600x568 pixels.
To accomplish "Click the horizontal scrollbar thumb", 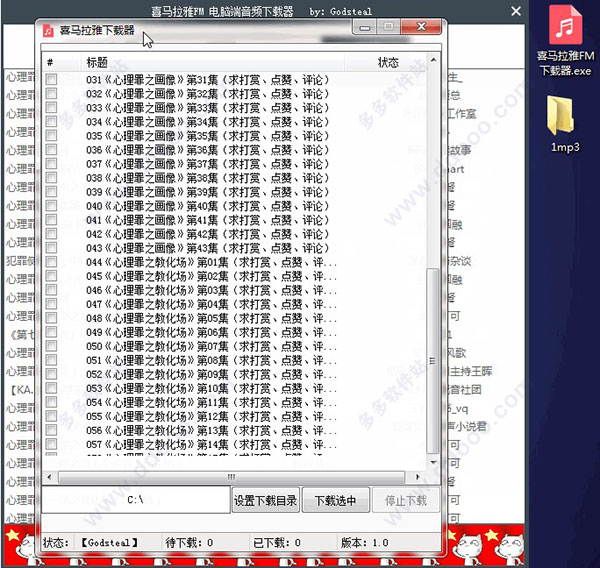I will (231, 477).
